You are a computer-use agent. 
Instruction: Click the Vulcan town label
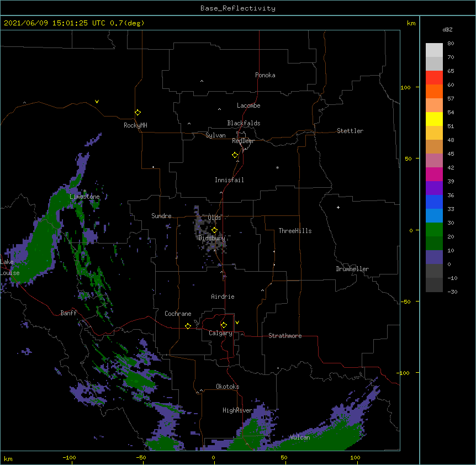pyautogui.click(x=300, y=437)
